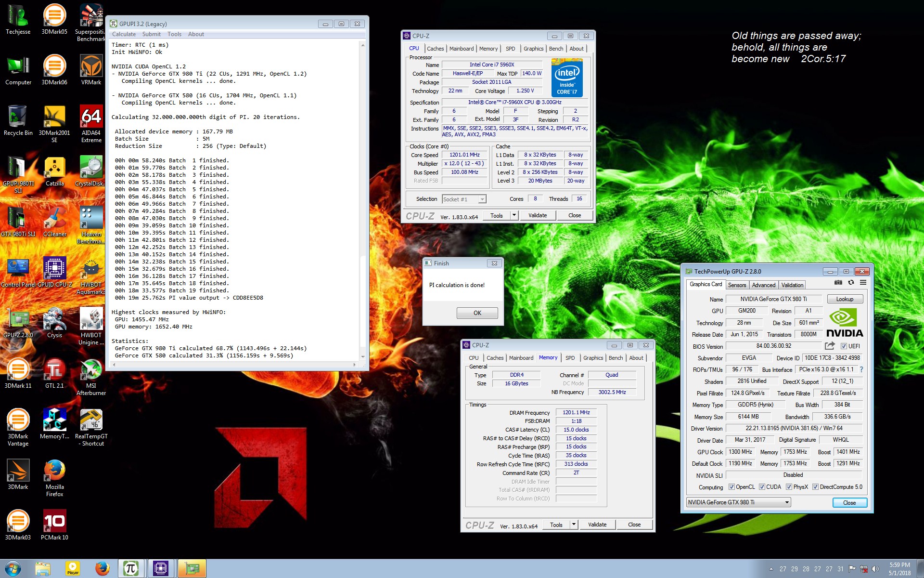Share BIOS via GPU-Z export icon
Screen dimensions: 924x578
click(830, 346)
